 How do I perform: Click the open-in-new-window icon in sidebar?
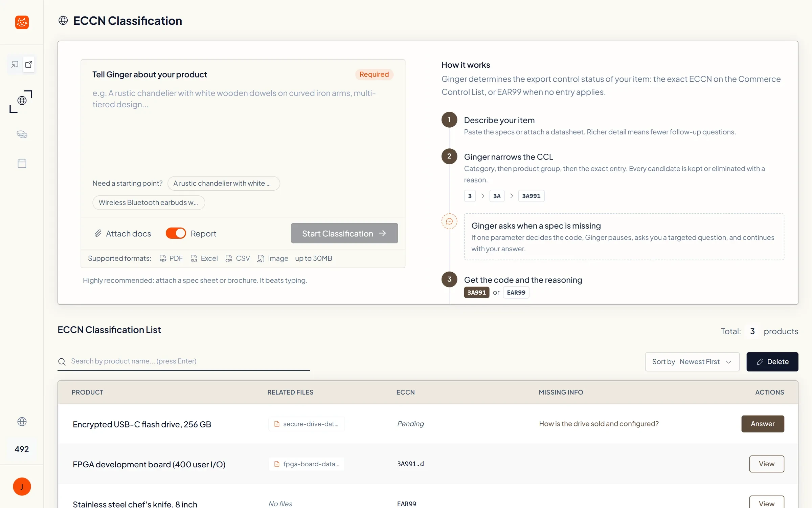[29, 64]
